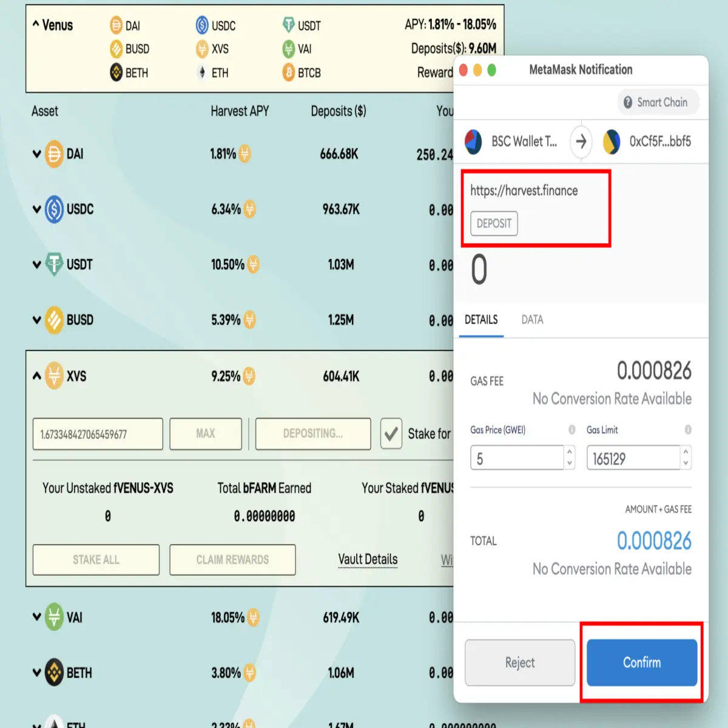
Task: Click the DEPOSITING... button
Action: [x=313, y=434]
